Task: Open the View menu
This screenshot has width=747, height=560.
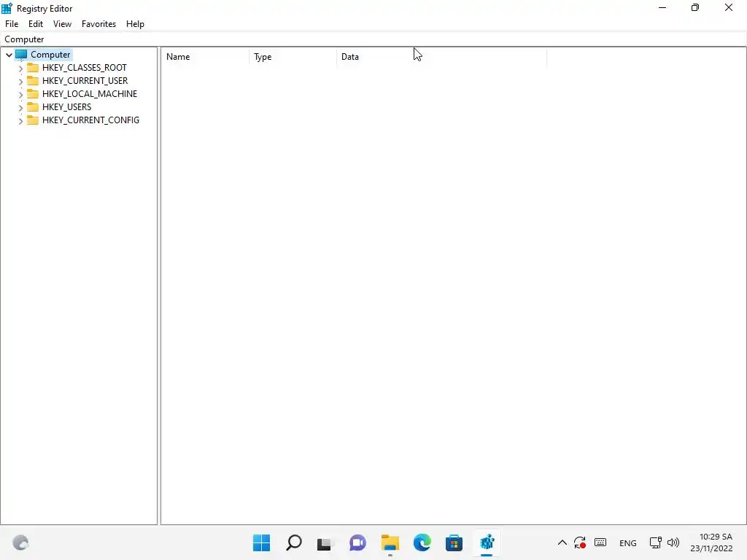Action: pos(63,24)
